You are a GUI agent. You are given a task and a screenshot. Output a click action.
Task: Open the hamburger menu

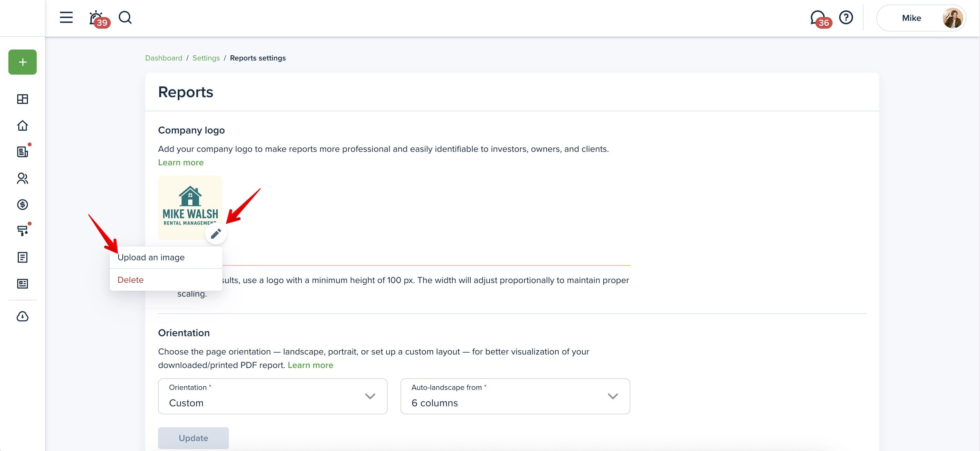click(66, 17)
